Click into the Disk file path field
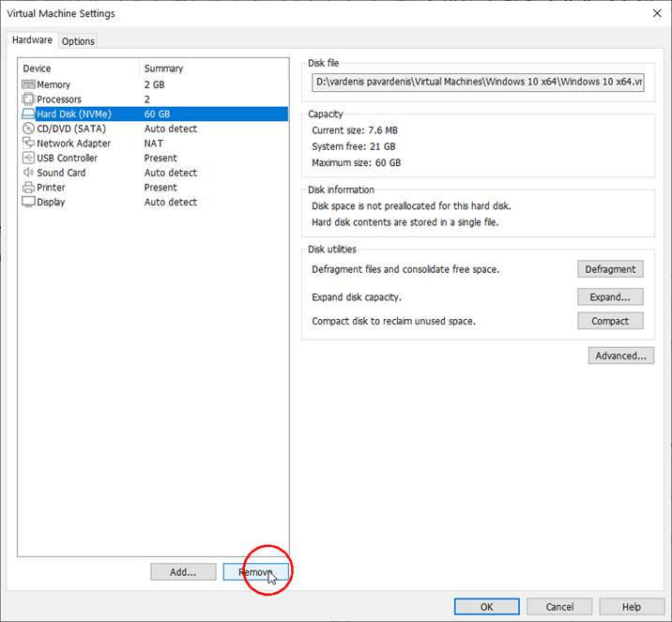 pos(479,83)
